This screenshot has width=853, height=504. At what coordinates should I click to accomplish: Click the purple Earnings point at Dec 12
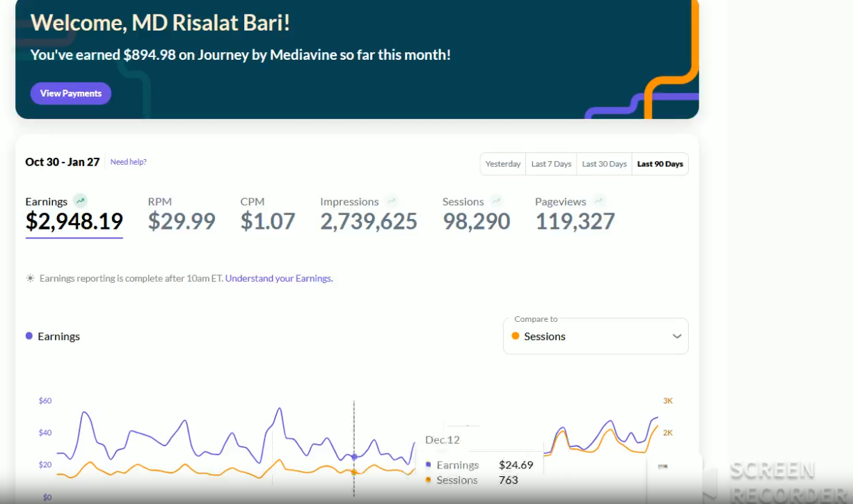click(x=354, y=457)
